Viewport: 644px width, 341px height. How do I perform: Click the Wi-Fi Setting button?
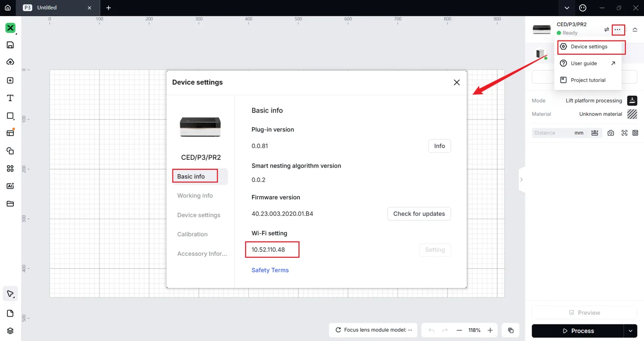pos(435,250)
